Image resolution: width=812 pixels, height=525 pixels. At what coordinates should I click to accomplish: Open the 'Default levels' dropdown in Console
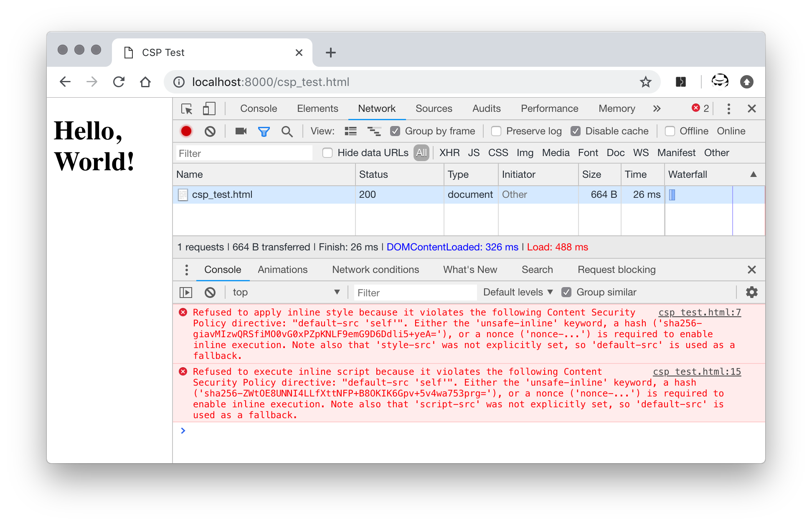505,292
